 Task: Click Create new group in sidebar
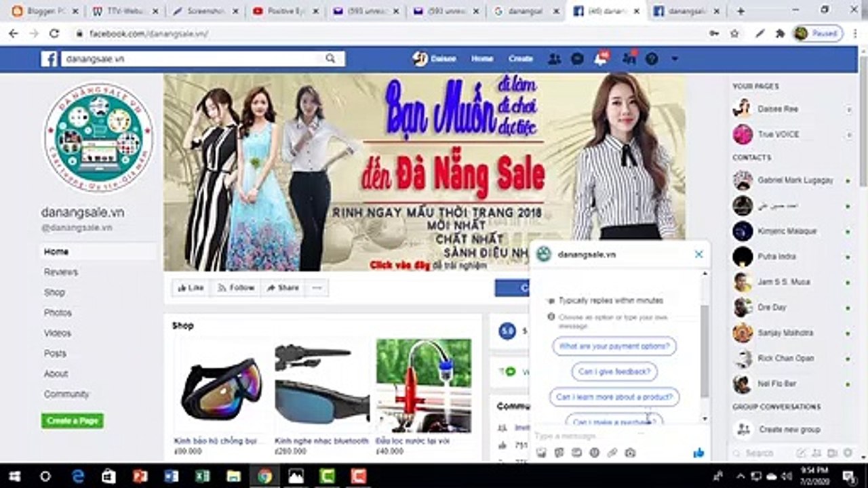(x=791, y=430)
